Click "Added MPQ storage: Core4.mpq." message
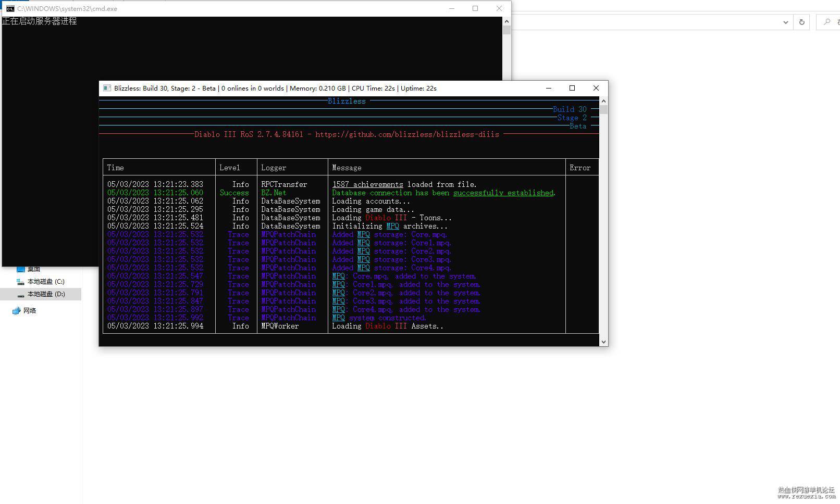This screenshot has width=840, height=504. (392, 268)
